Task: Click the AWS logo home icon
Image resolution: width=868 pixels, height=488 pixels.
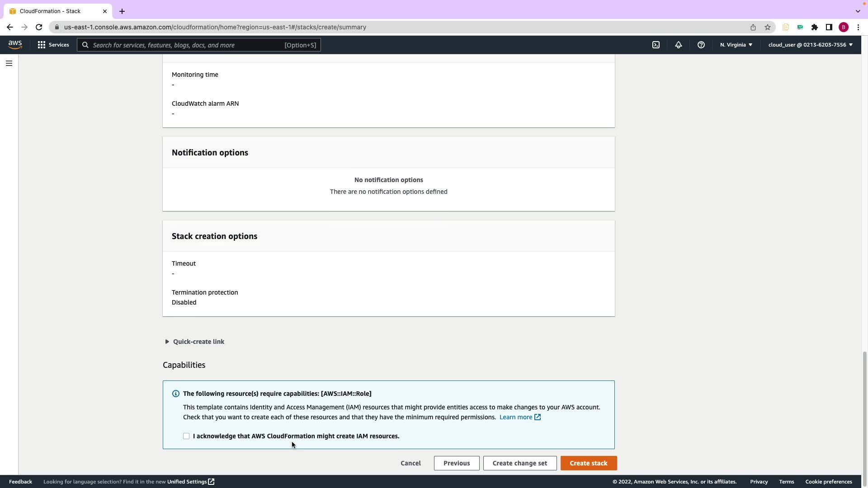Action: [15, 45]
